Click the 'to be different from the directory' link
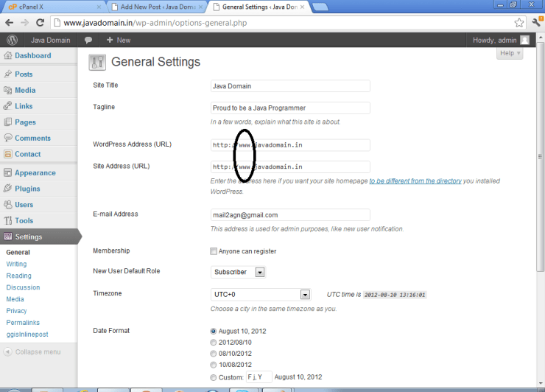Image resolution: width=545 pixels, height=392 pixels. click(415, 181)
